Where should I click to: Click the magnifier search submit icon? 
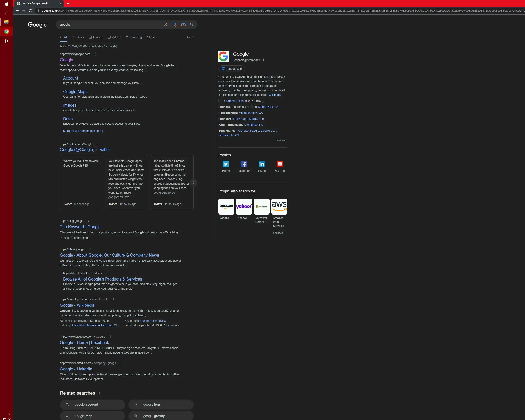tap(192, 25)
